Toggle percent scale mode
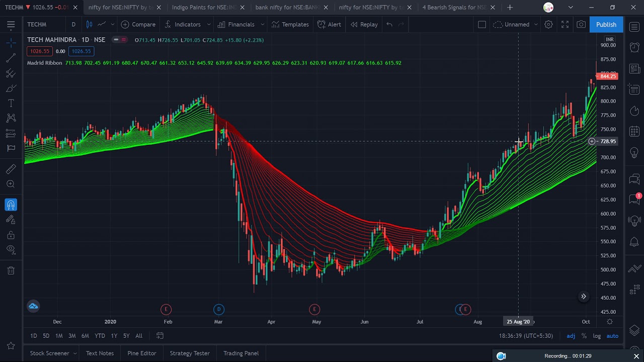Image resolution: width=644 pixels, height=362 pixels. [x=584, y=336]
